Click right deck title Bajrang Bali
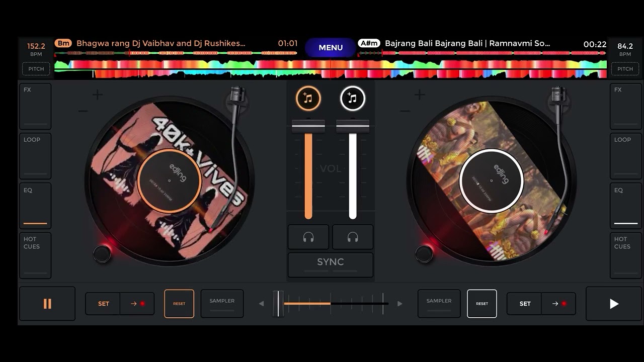This screenshot has width=644, height=362. [x=467, y=44]
